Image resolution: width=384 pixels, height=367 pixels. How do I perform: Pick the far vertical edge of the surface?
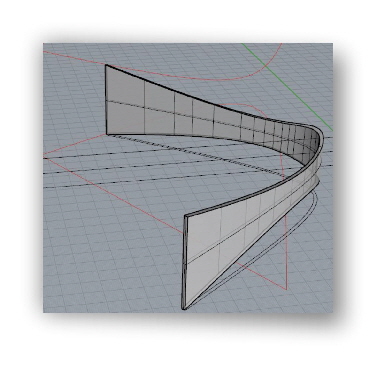click(106, 99)
